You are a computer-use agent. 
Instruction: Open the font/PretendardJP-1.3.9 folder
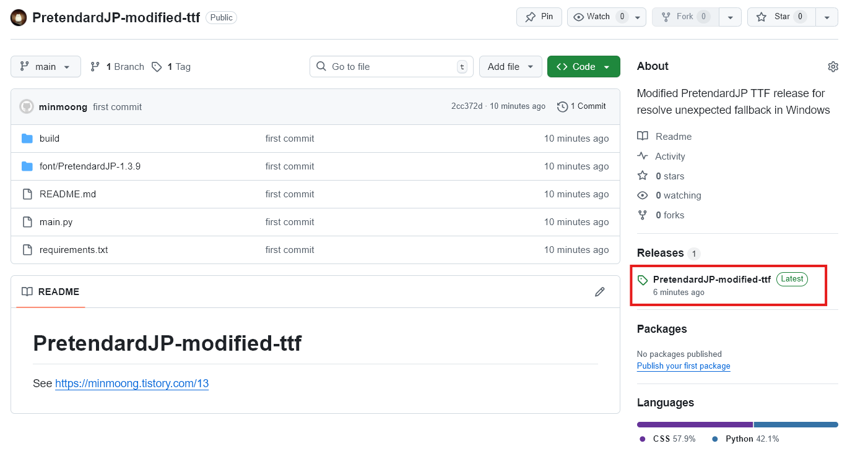(x=90, y=166)
